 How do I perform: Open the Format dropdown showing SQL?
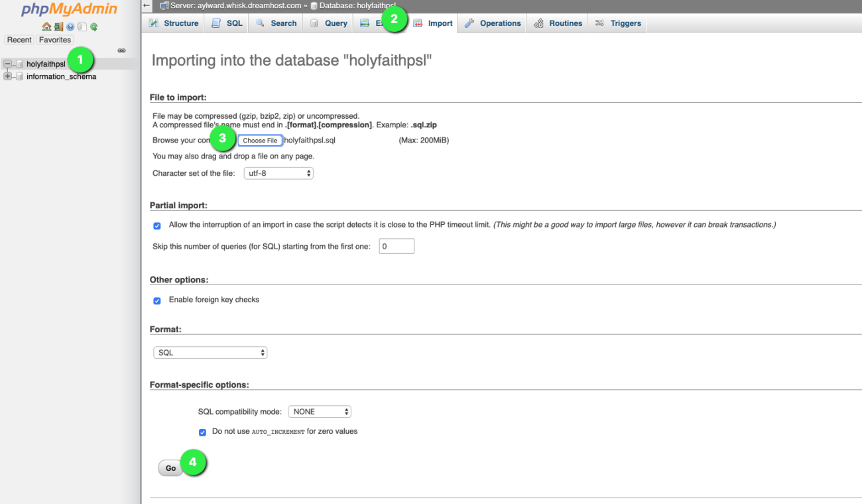pyautogui.click(x=210, y=352)
